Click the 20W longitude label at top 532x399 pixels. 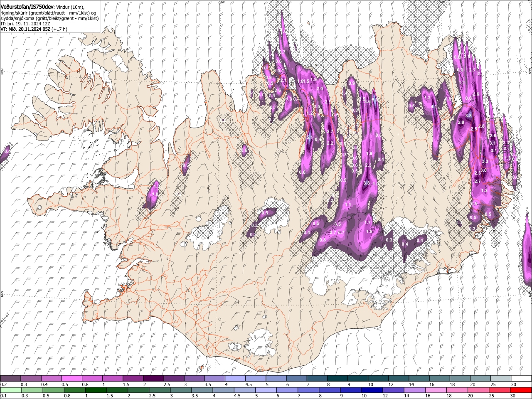point(221,2)
